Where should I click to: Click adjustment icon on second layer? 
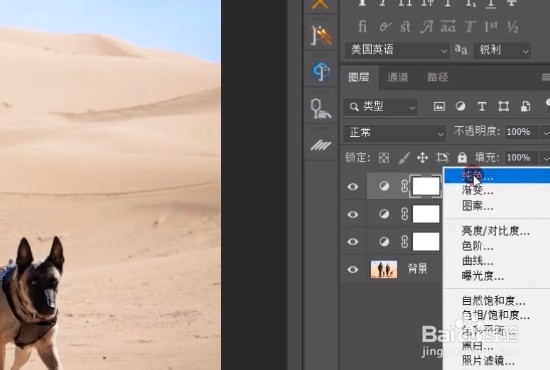coord(384,214)
